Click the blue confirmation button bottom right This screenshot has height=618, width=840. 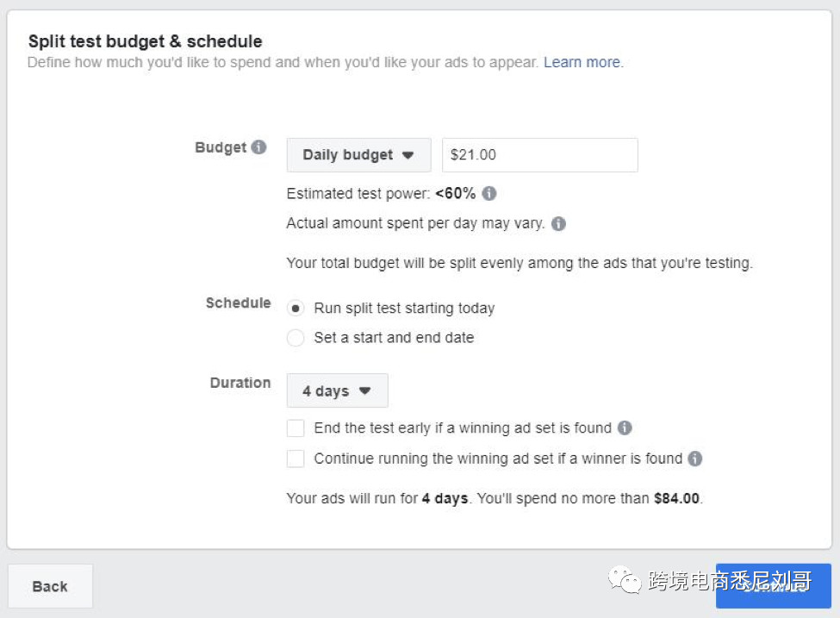773,585
